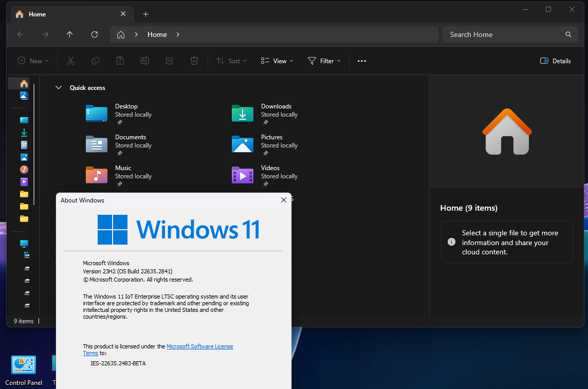Viewport: 588px width, 389px height.
Task: Click the info icon in details pane
Action: coord(451,242)
